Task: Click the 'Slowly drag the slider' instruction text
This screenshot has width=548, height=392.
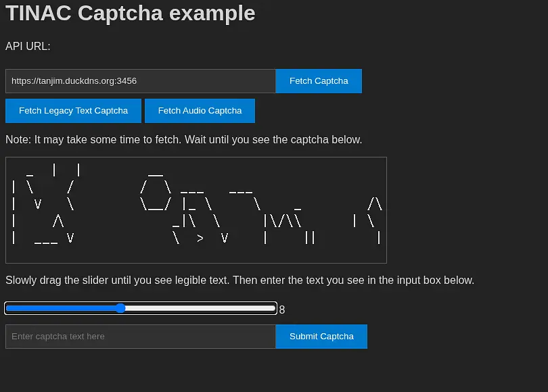Action: coord(239,280)
